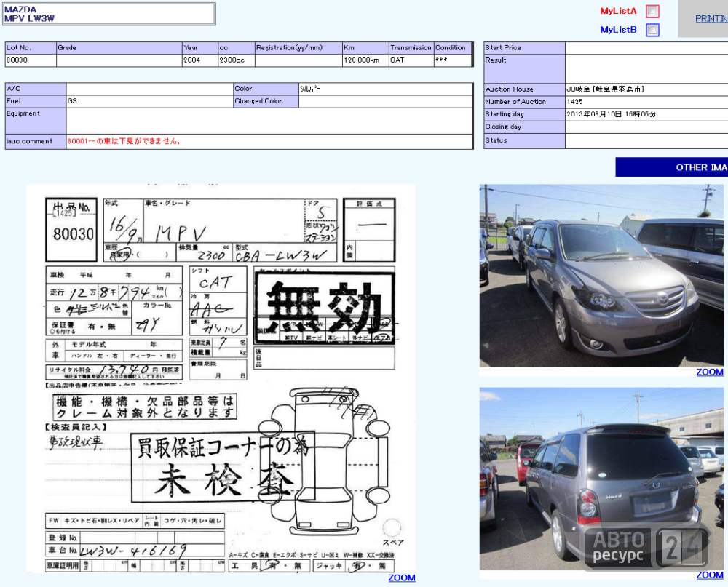Select the Starting day date value
Image resolution: width=728 pixels, height=587 pixels.
(x=611, y=114)
